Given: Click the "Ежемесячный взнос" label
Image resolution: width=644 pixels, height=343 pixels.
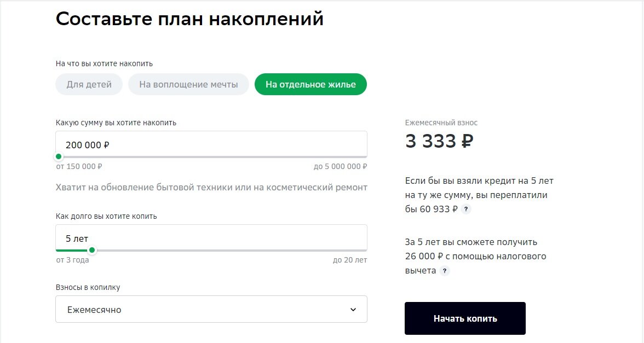Looking at the screenshot, I should coord(439,123).
